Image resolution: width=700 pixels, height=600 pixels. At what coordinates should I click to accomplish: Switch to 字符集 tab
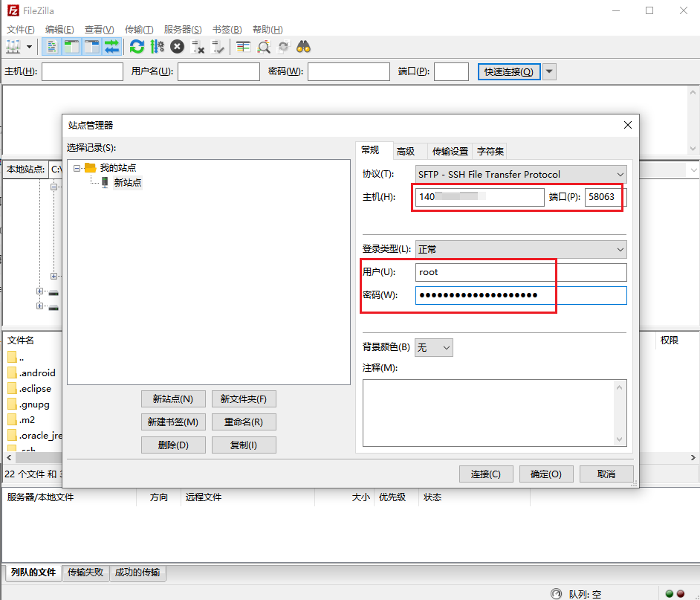[x=490, y=152]
